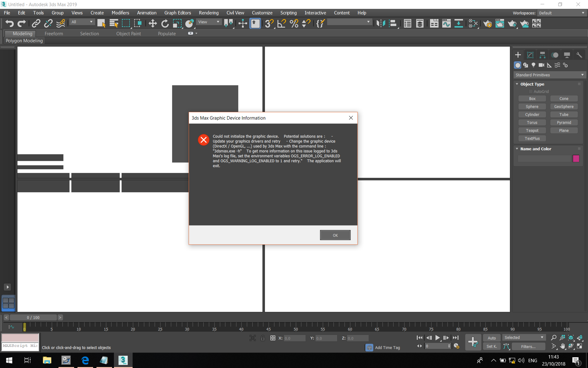Open the All selection filter dropdown
Image resolution: width=588 pixels, height=368 pixels.
click(82, 22)
